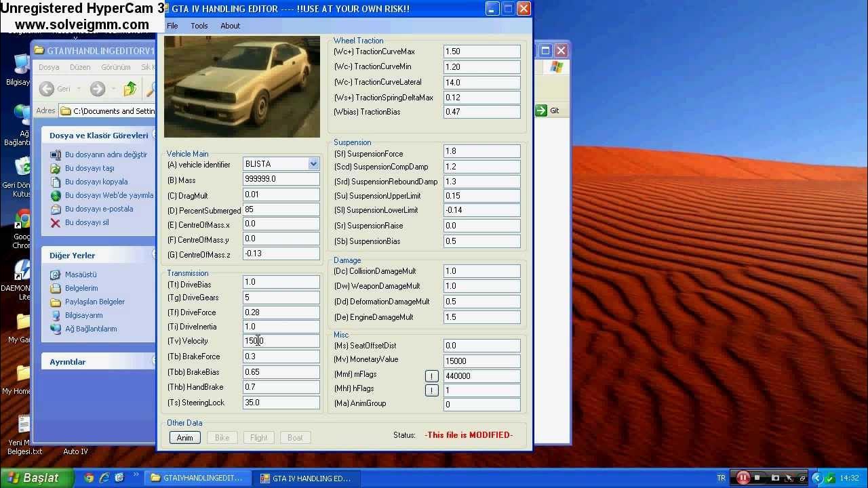The width and height of the screenshot is (868, 488).
Task: Click the red X delete icon
Action: 56,222
